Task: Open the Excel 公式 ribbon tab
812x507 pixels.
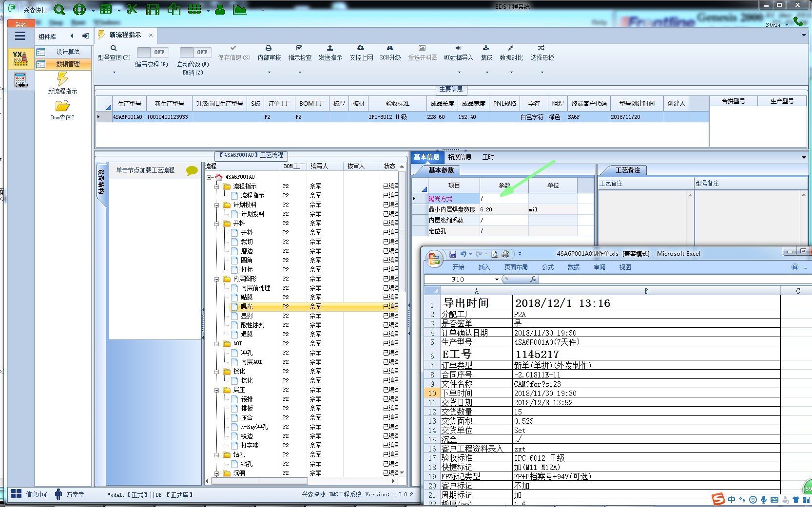Action: 548,267
